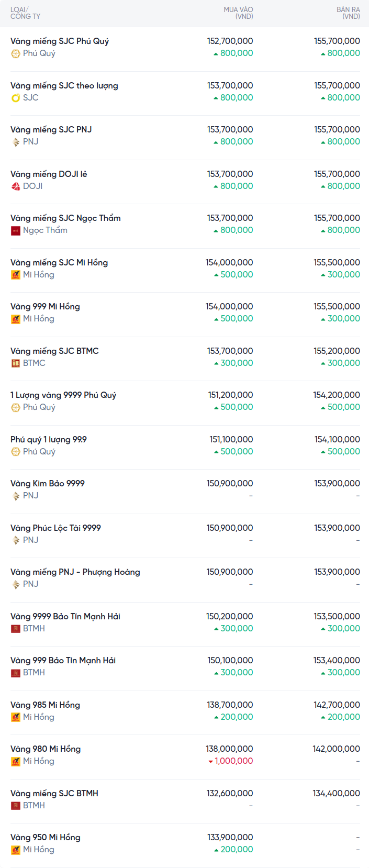Click the MUA VÀO column header

coord(238,13)
